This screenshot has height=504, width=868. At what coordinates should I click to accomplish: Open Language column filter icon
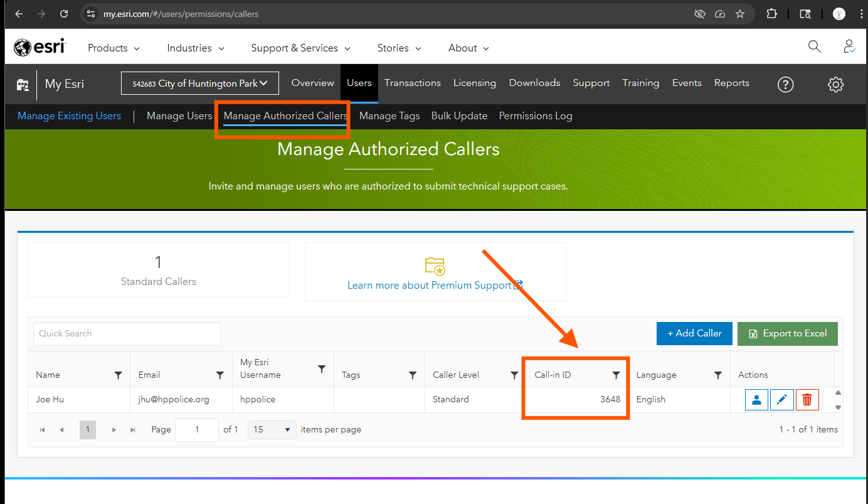click(x=718, y=375)
